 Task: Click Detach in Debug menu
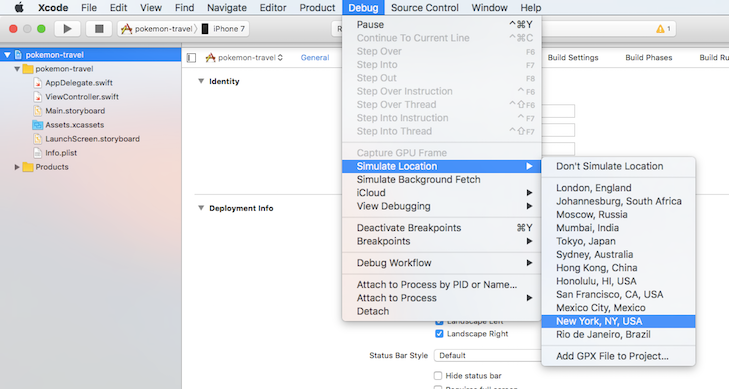441,311
